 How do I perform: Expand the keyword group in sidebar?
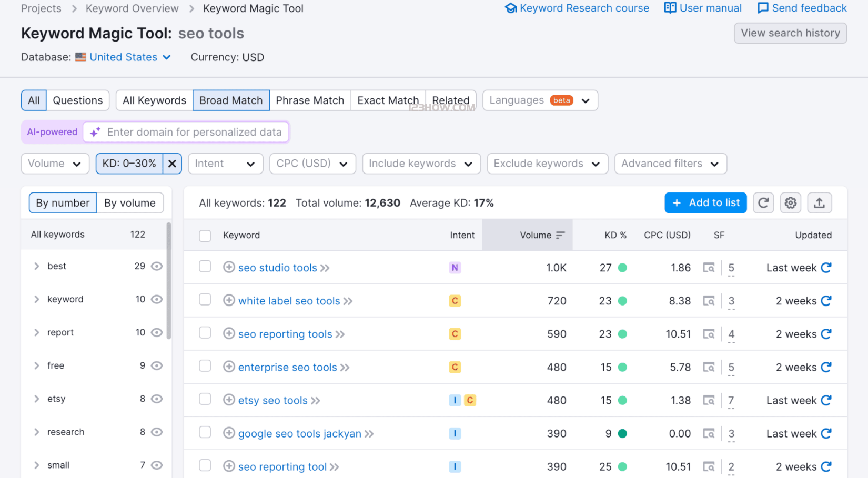(36, 299)
